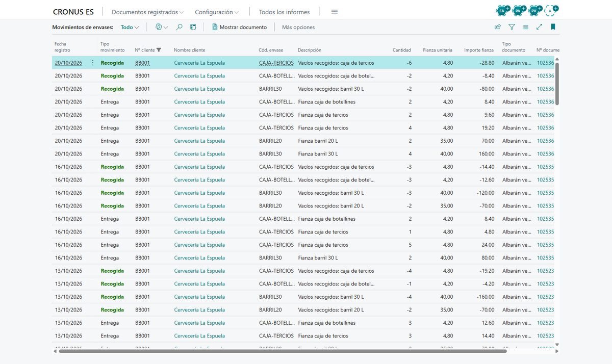Viewport: 612px width, 364px height.
Task: Open the filter pane funnel icon
Action: coord(512,27)
